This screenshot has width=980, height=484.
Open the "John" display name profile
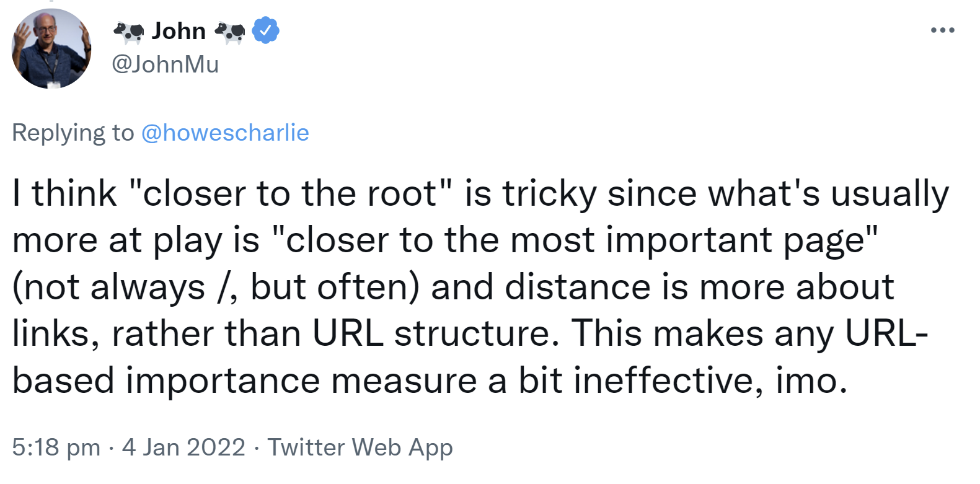point(179,31)
